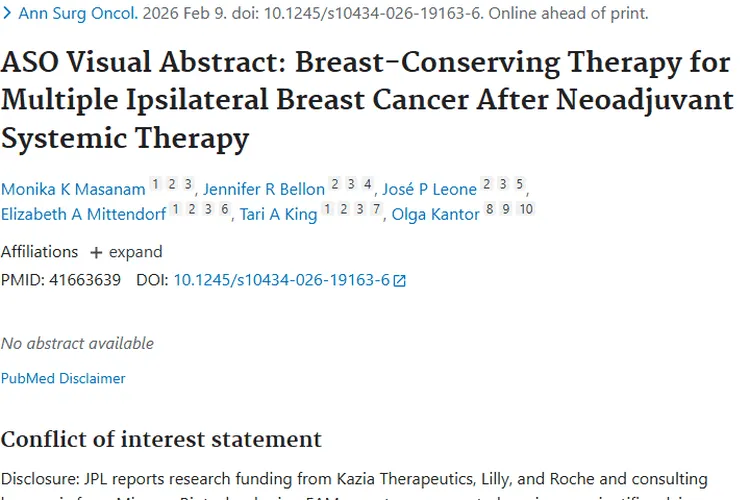Open the DOI external link icon

[x=400, y=281]
